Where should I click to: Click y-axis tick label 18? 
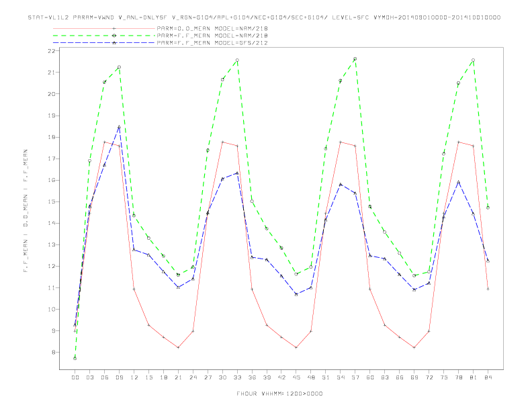[52, 138]
